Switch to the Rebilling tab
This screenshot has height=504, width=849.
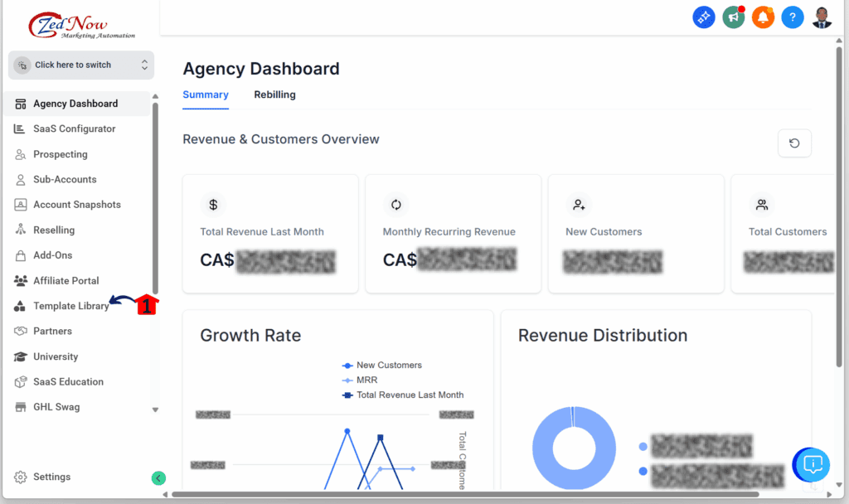coord(274,94)
